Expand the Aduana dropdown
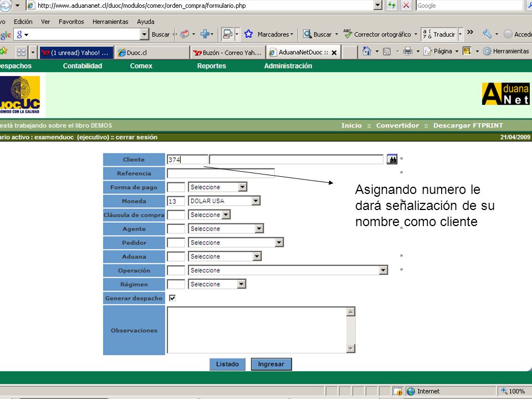The image size is (532, 399). point(257,257)
